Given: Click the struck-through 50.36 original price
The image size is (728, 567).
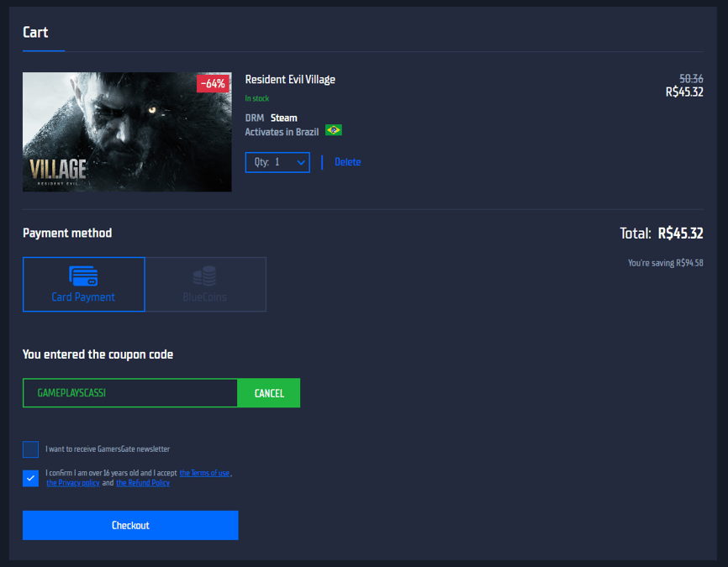Looking at the screenshot, I should coord(691,79).
